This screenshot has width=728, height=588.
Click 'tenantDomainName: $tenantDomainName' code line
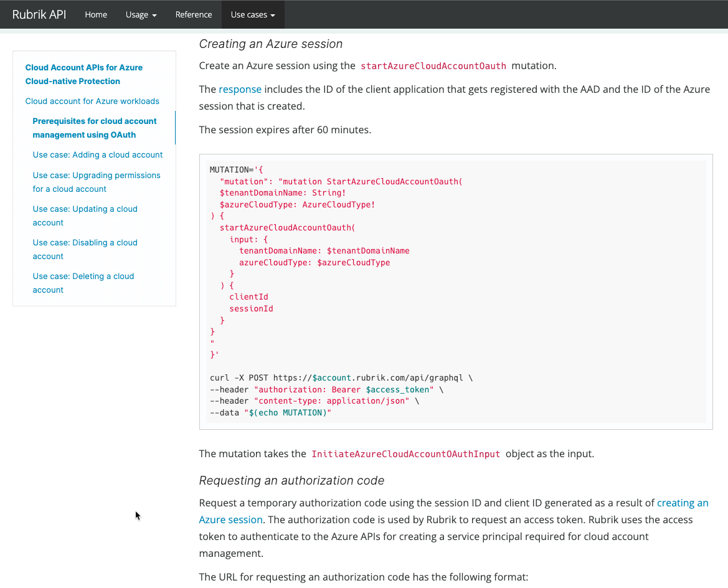click(324, 251)
